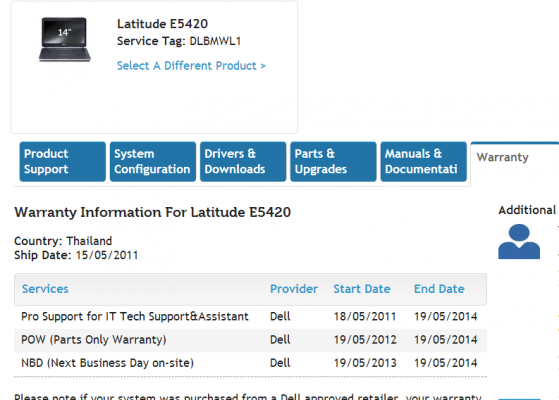The height and width of the screenshot is (400, 559).
Task: Click Country: Thailand text
Action: [x=63, y=241]
